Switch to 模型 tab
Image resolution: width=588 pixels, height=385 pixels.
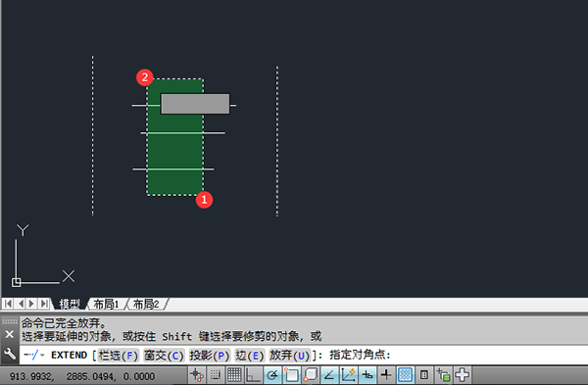click(70, 304)
